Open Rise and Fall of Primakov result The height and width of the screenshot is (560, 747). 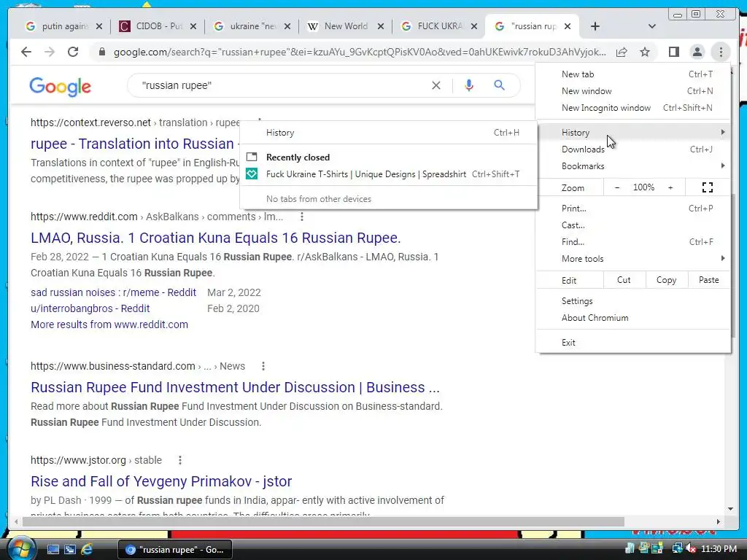click(161, 481)
